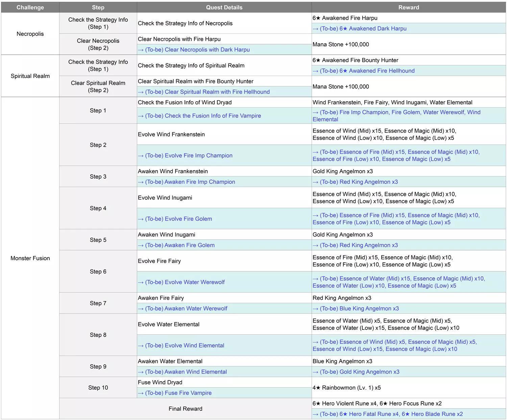Viewport: 507px width, 420px height.
Task: Click the Quest Details column header
Action: click(x=224, y=7)
